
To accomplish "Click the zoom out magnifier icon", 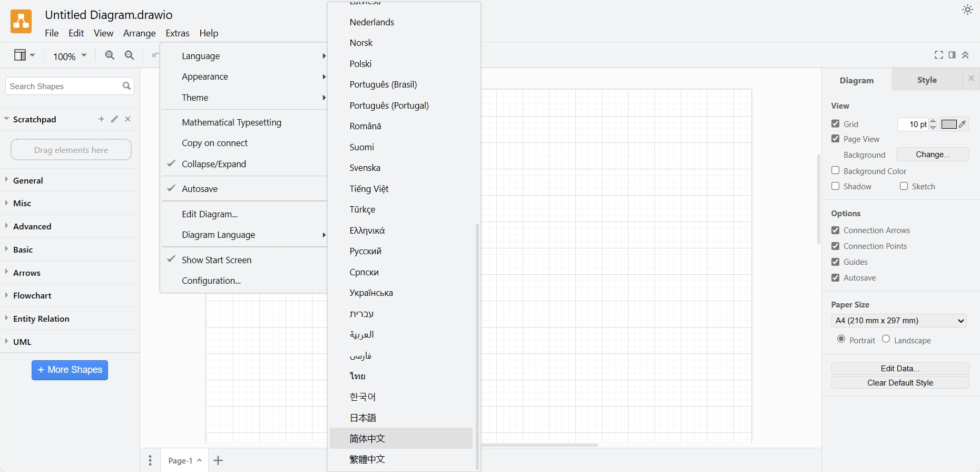I will pos(129,55).
